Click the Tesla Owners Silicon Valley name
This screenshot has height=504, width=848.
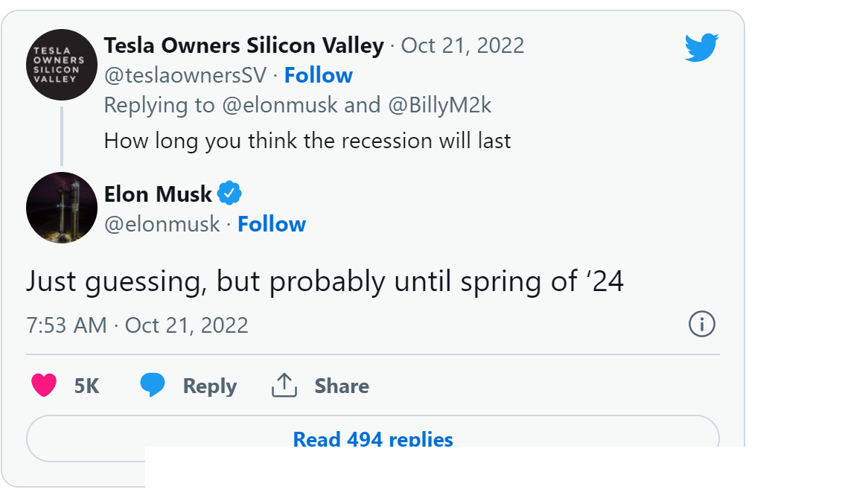pos(243,45)
